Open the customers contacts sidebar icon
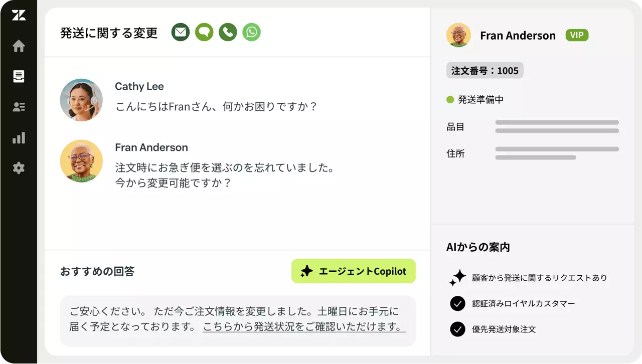Image resolution: width=642 pixels, height=364 pixels. pos(19,107)
